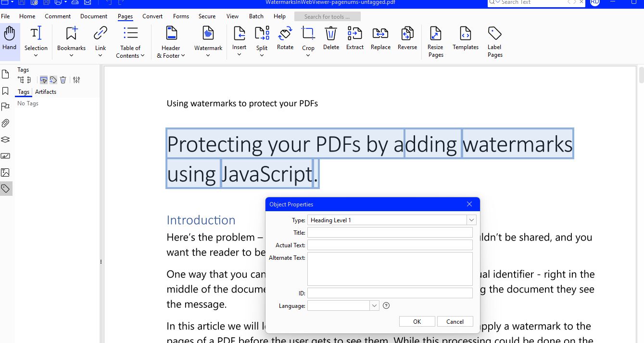Open the Bookmarks sidebar panel
The width and height of the screenshot is (644, 343).
point(6,90)
